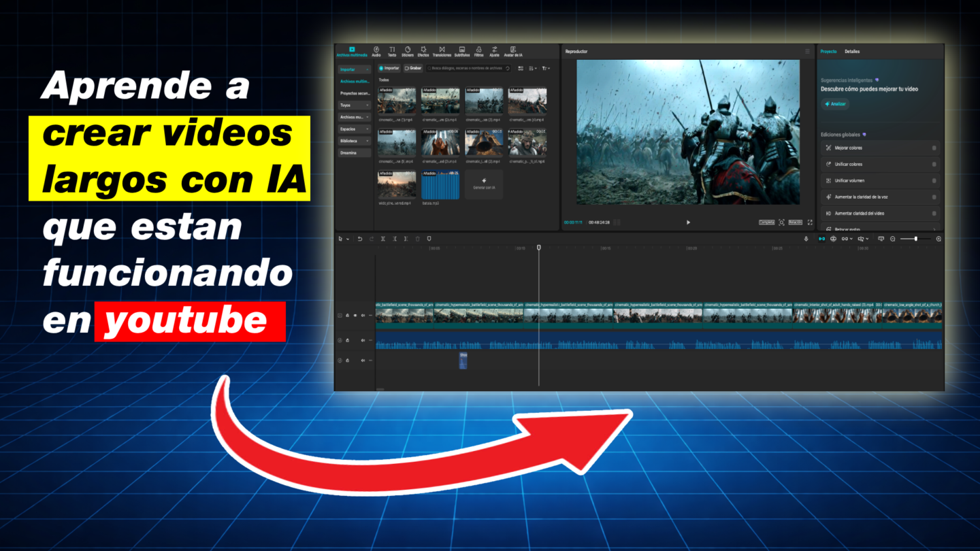Screen dimensions: 980x551
Task: Open the Audio tab in CapCut
Action: coord(376,51)
